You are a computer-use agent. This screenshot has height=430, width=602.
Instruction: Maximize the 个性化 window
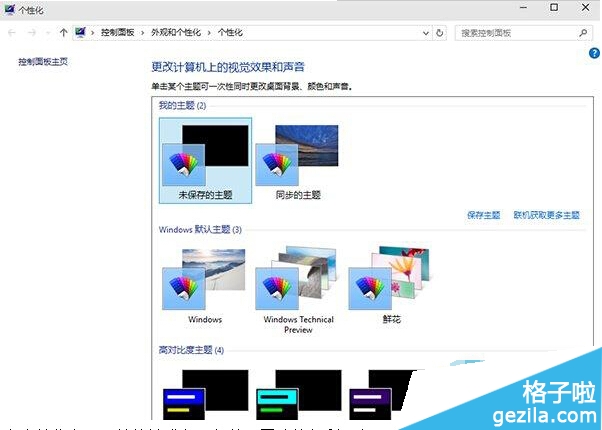pos(554,8)
